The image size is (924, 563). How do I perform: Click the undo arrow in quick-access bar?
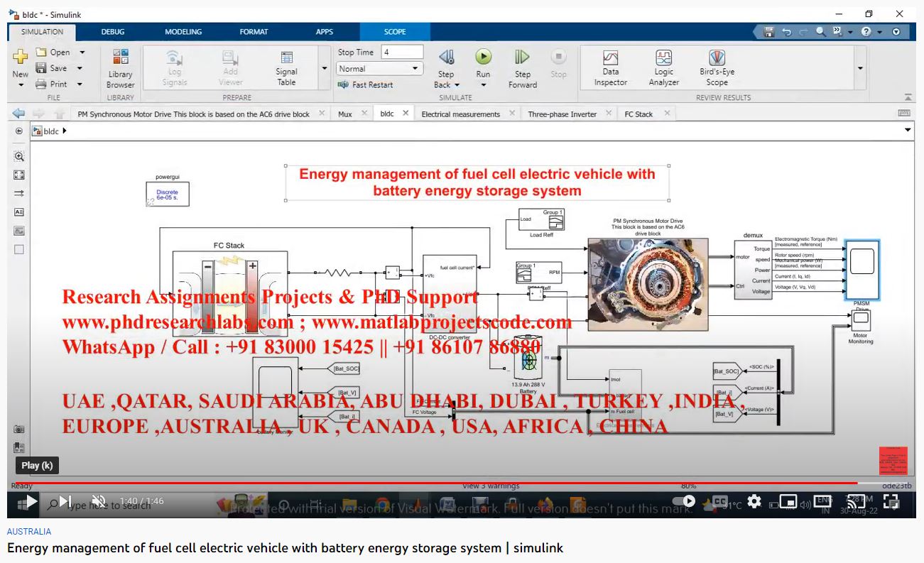pyautogui.click(x=787, y=32)
